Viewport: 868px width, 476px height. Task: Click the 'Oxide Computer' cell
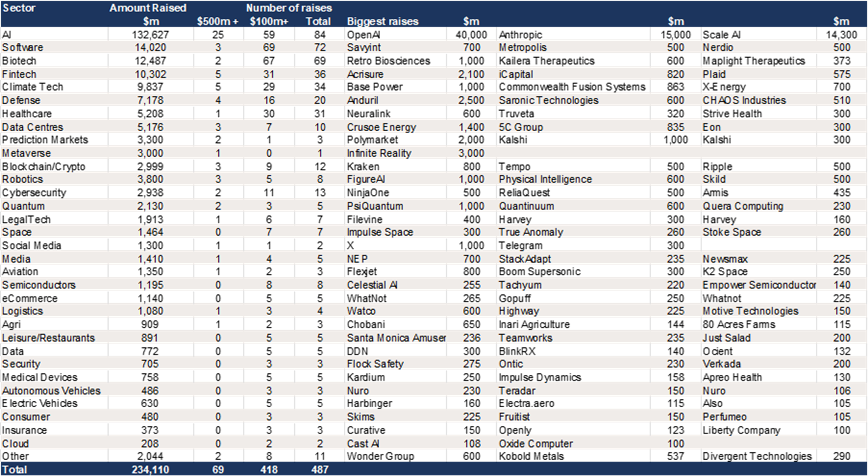(x=536, y=444)
